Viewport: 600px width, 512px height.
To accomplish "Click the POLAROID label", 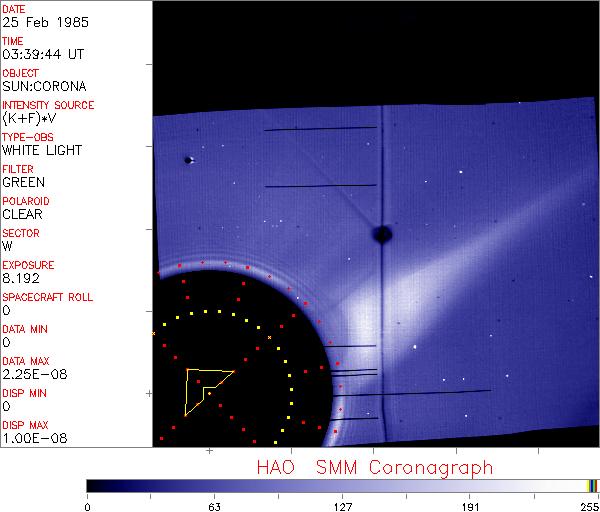I will click(x=26, y=201).
